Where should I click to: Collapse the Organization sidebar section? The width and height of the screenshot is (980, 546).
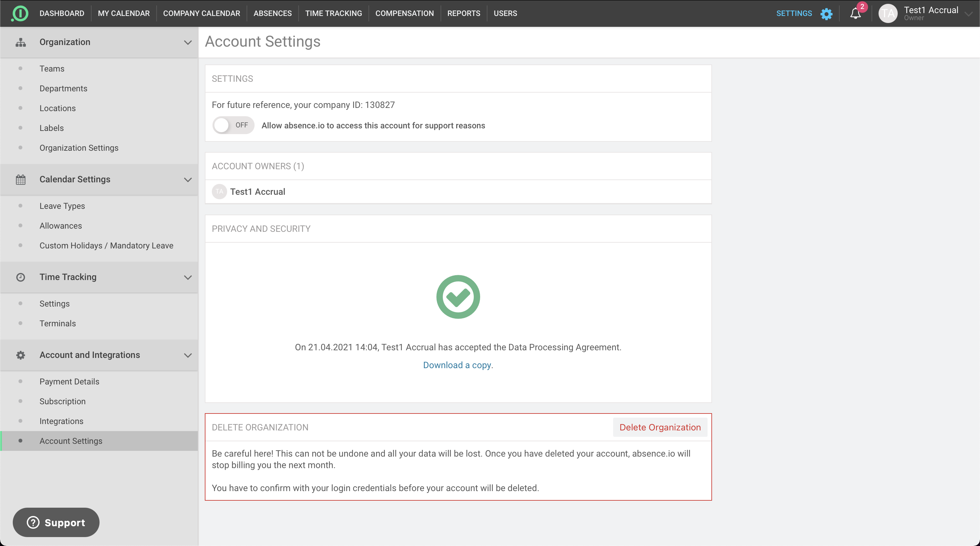pos(188,42)
